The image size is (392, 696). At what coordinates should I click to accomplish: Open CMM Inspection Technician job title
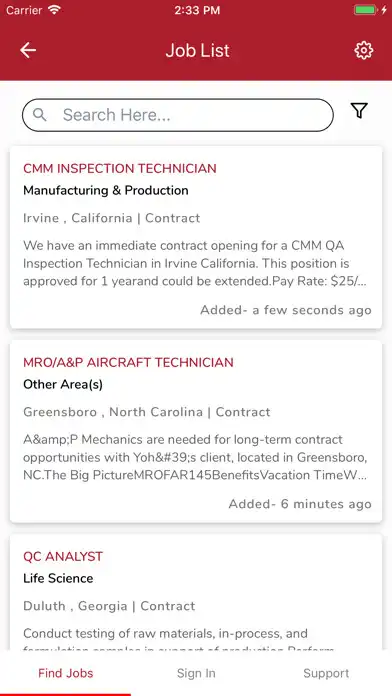tap(120, 169)
